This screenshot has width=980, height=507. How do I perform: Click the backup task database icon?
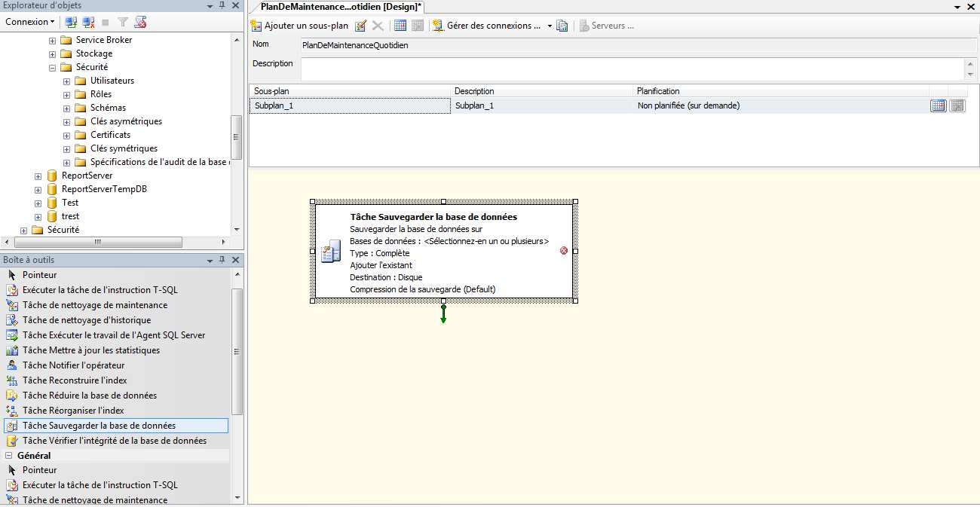330,252
